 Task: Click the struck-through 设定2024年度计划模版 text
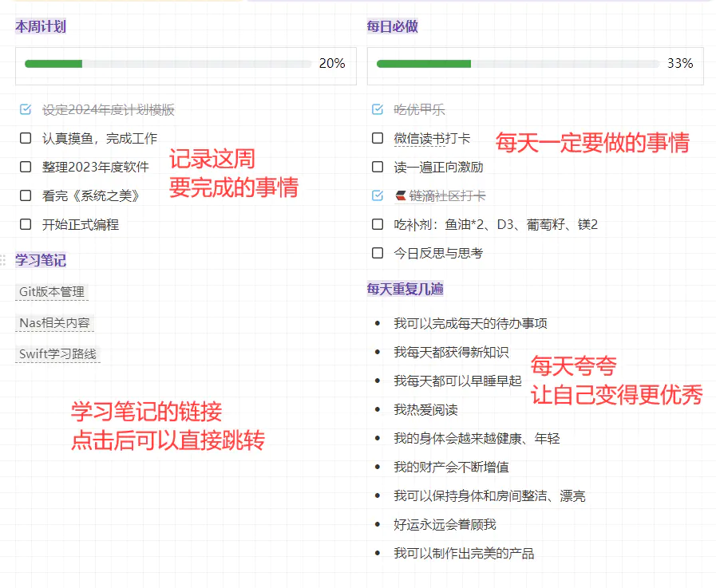click(x=109, y=110)
